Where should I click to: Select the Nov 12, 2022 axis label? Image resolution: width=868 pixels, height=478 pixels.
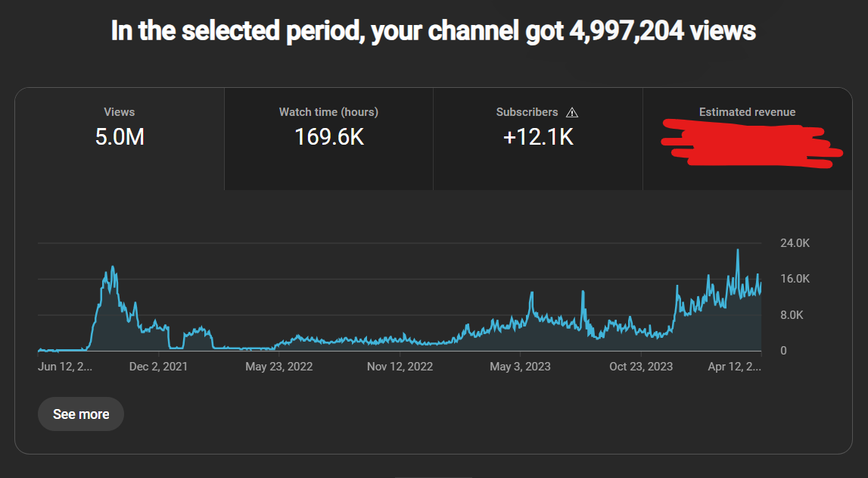pyautogui.click(x=400, y=367)
